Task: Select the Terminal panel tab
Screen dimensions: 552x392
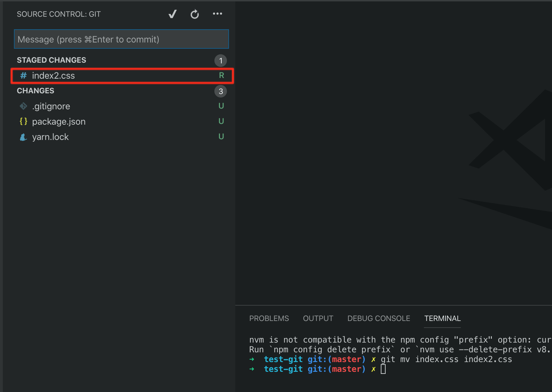Action: 442,319
